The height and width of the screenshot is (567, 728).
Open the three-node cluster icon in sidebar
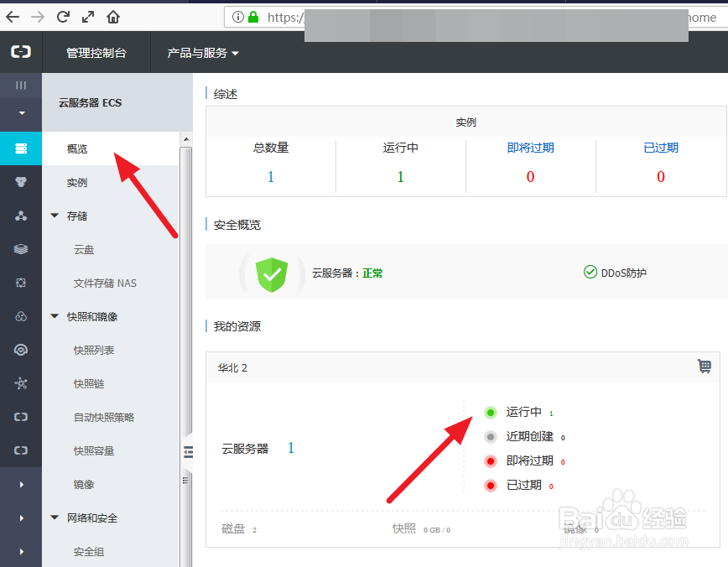pyautogui.click(x=21, y=216)
